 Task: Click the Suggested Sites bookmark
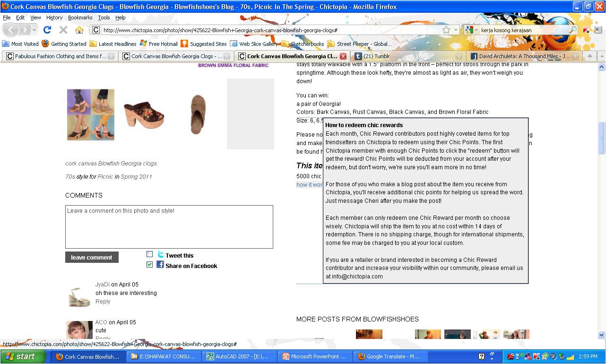(204, 43)
